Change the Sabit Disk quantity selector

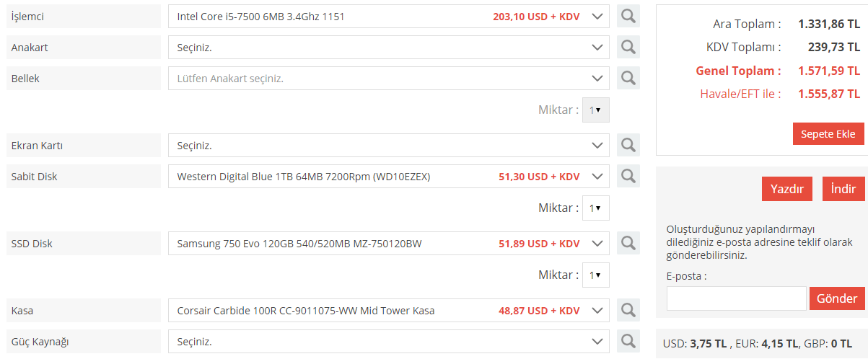(595, 208)
